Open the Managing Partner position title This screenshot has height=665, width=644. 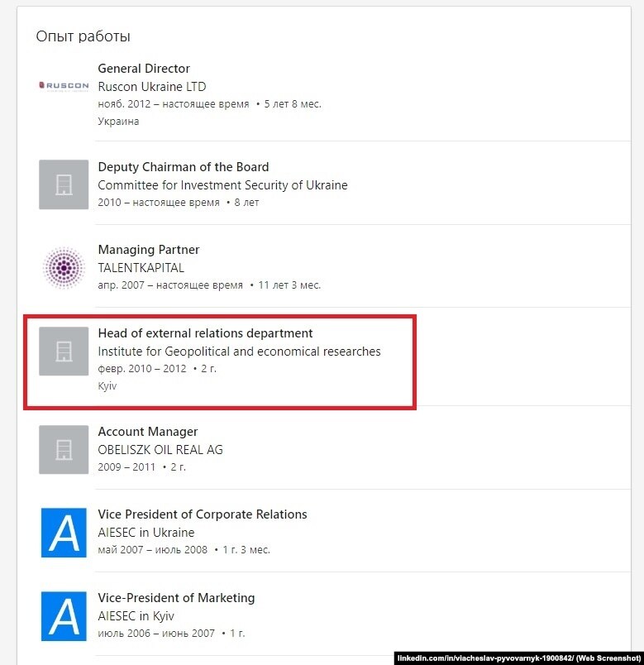click(x=148, y=250)
